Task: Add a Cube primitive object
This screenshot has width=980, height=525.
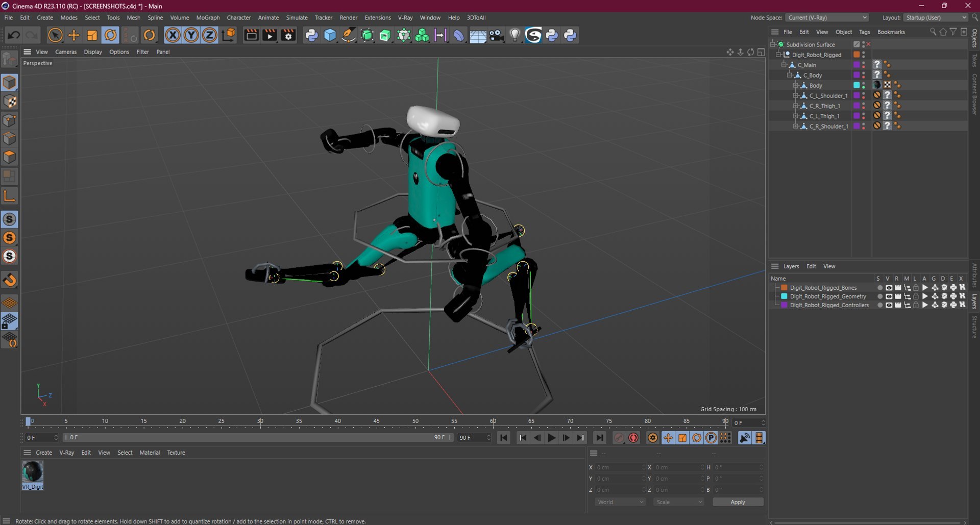Action: point(330,35)
